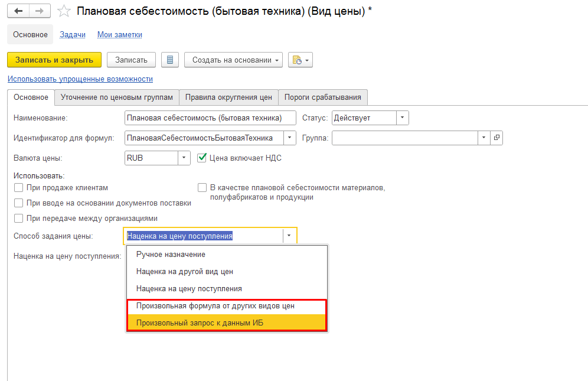Open the Группа field's open-item icon

click(x=496, y=138)
